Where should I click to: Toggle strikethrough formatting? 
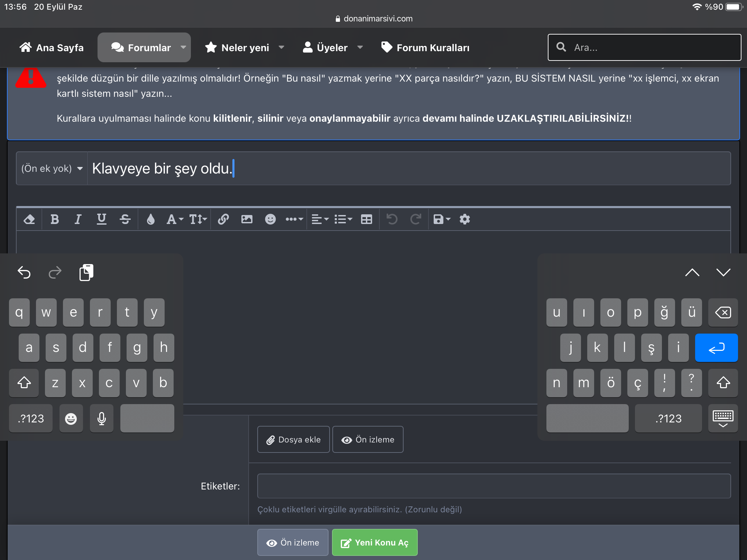(x=125, y=219)
